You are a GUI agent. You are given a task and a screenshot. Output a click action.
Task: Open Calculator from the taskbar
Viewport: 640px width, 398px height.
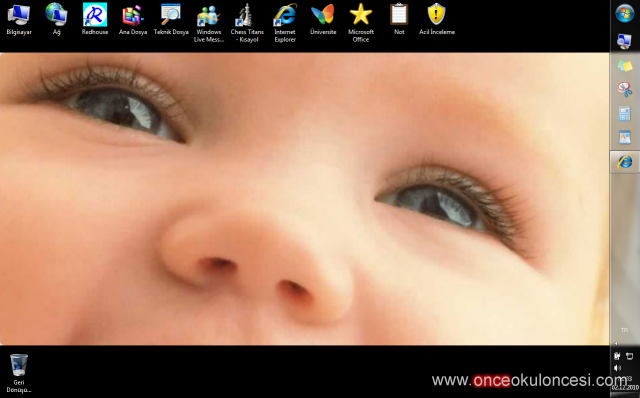pyautogui.click(x=624, y=113)
